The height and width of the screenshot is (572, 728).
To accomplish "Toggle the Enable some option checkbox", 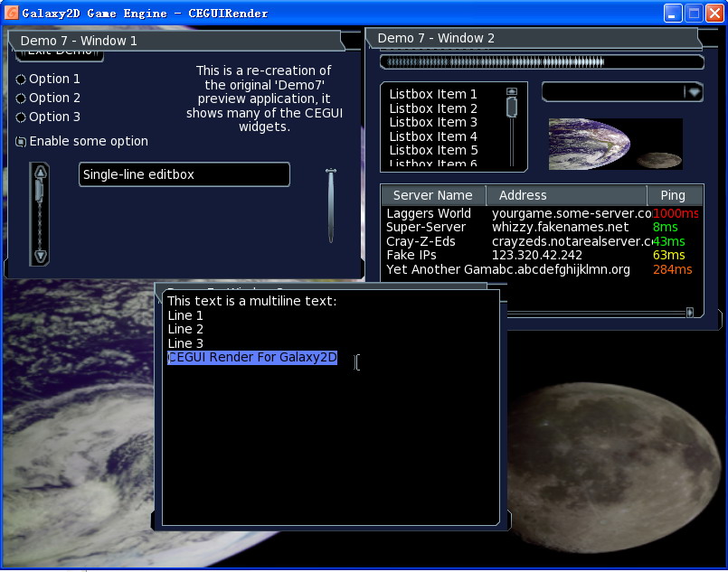I will (x=22, y=142).
